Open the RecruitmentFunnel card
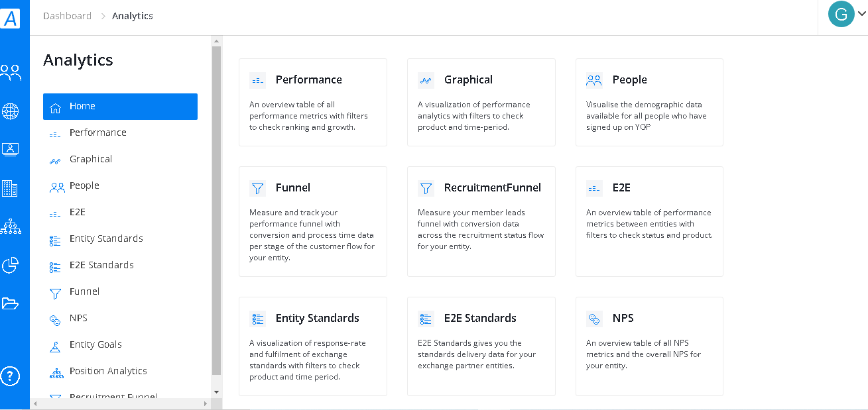This screenshot has width=868, height=410. coord(481,221)
